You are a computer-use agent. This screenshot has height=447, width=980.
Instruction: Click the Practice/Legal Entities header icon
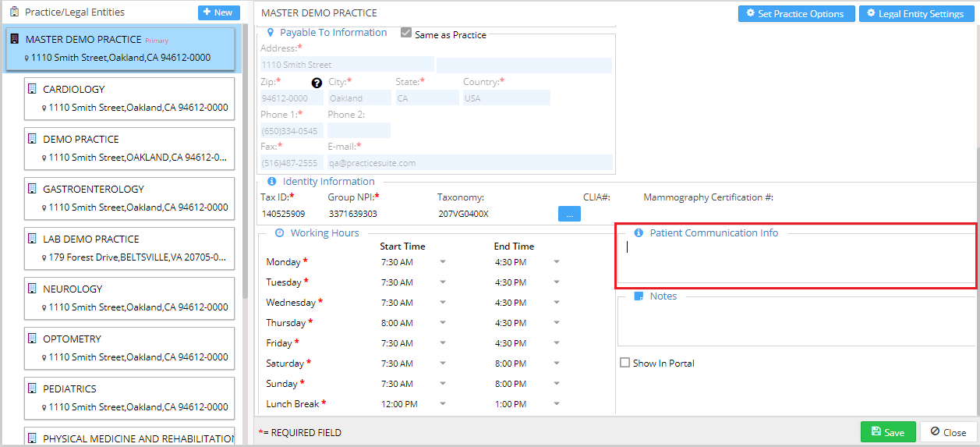14,12
